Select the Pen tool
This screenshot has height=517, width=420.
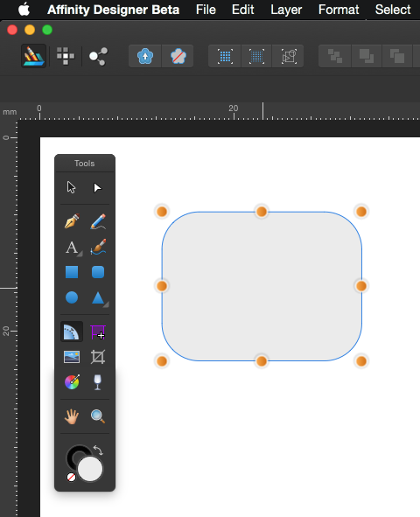72,221
